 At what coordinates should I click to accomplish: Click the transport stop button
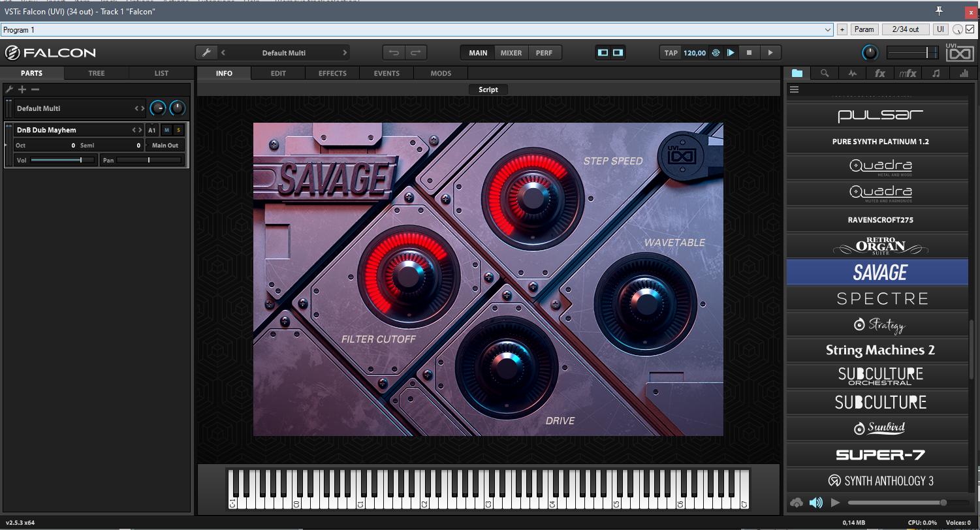749,53
